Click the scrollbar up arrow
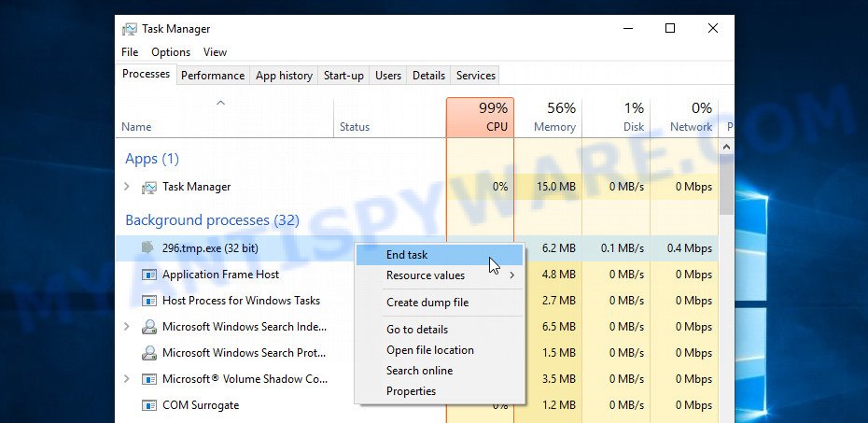Image resolution: width=868 pixels, height=423 pixels. point(726,147)
